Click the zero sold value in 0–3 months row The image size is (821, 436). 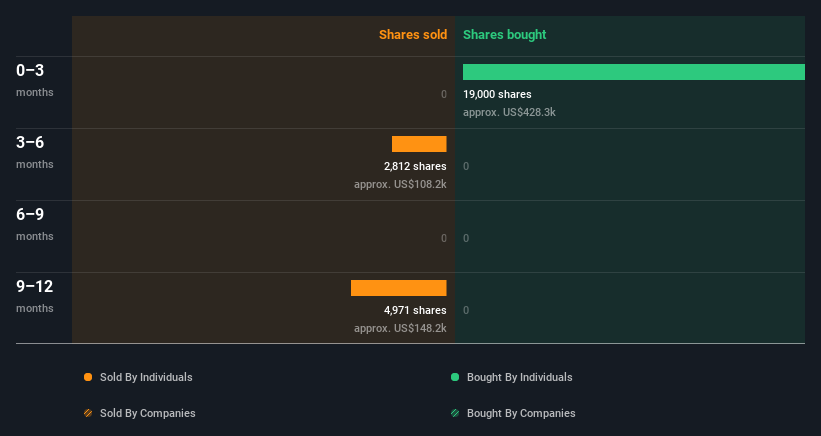pos(443,94)
